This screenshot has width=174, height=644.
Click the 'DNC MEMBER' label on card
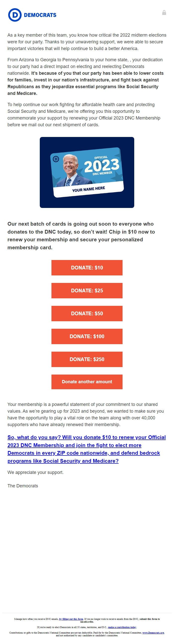[x=102, y=173]
